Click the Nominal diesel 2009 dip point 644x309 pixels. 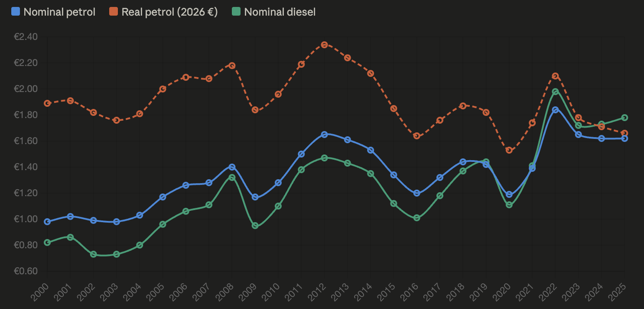point(255,226)
